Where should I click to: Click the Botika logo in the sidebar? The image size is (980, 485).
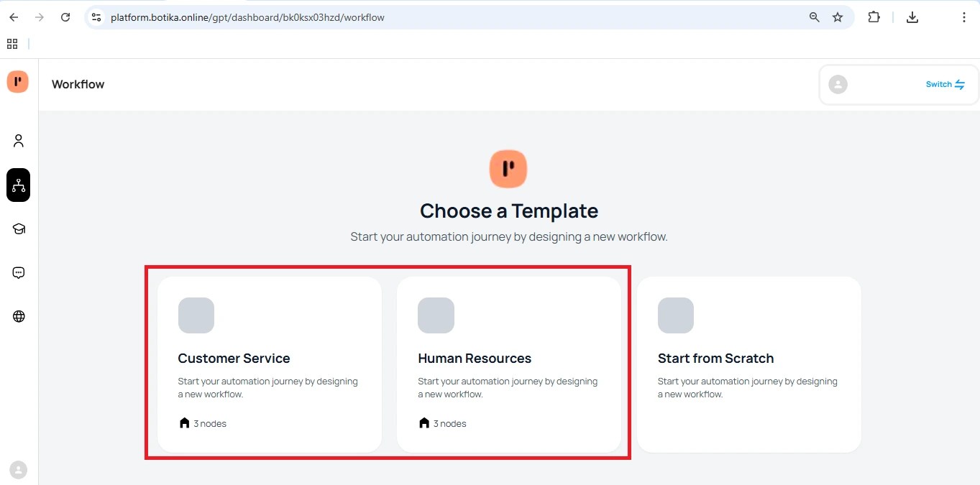coord(18,82)
